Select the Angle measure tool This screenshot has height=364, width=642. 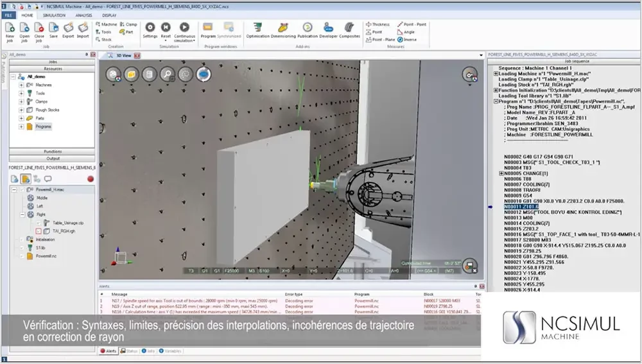point(406,32)
